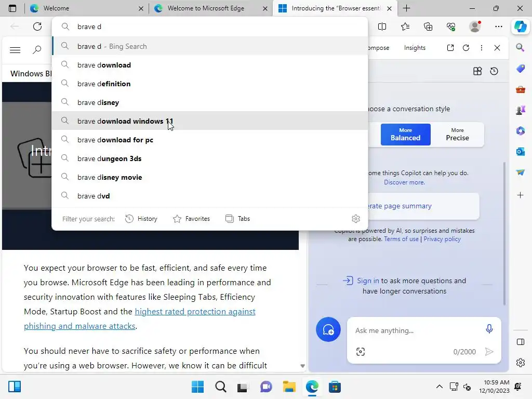
Task: Choose 'brave dungeon 3ds' suggestion
Action: [210, 158]
